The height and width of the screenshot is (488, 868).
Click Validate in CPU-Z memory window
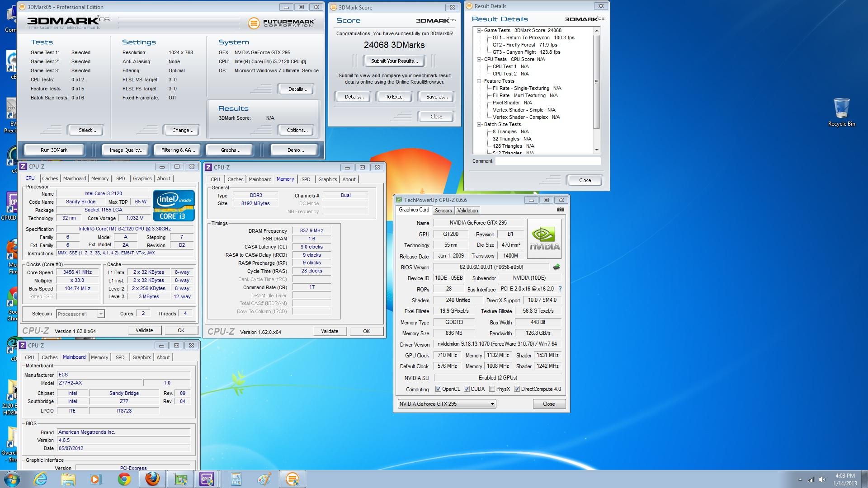coord(330,331)
